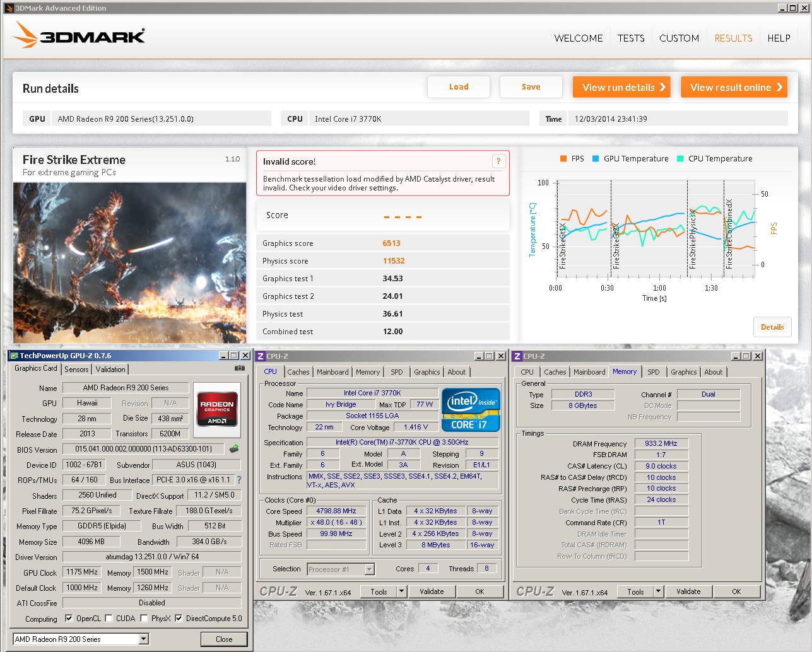
Task: Click Close button in GPU-Z
Action: click(224, 639)
